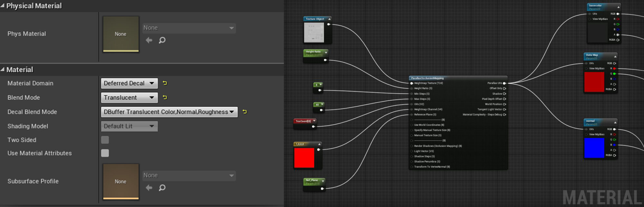Screen dimensions: 644x207
Task: Expand the TexCoord[0] node arrow
Action: (x=314, y=121)
